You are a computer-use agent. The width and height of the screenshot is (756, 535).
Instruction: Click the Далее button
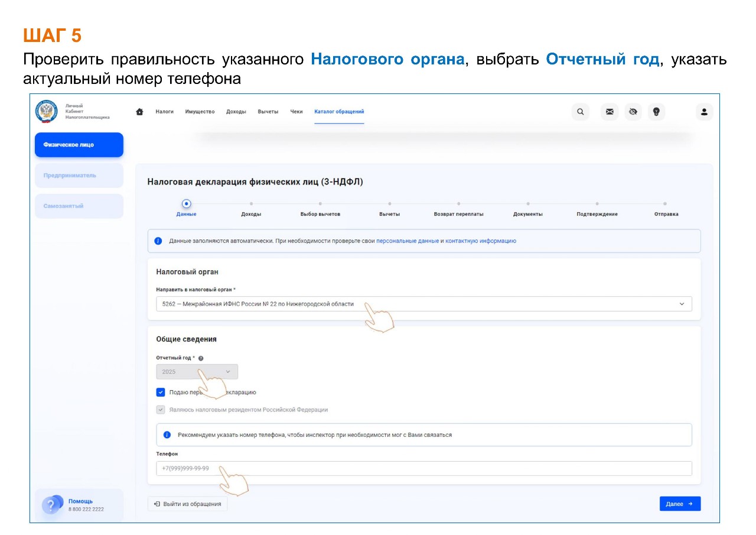pyautogui.click(x=680, y=504)
